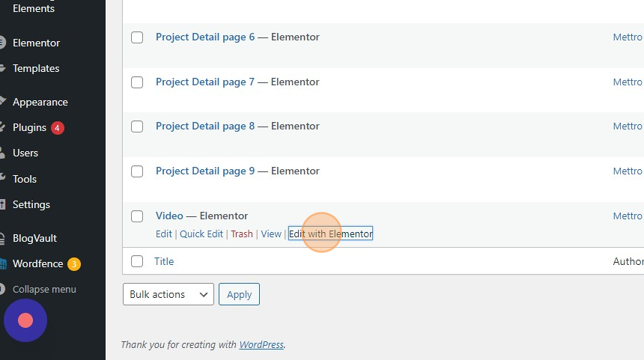644x360 pixels.
Task: Open the Users menu item
Action: point(25,153)
